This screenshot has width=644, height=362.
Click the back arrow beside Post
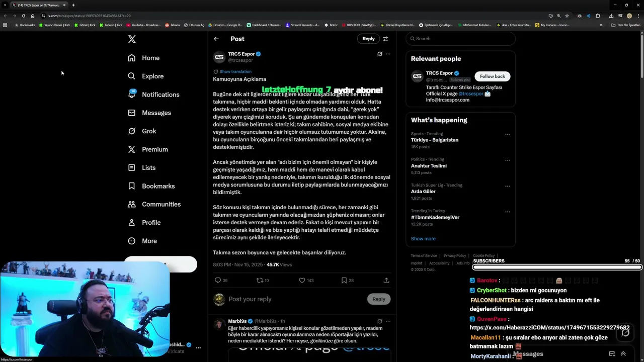pyautogui.click(x=216, y=39)
